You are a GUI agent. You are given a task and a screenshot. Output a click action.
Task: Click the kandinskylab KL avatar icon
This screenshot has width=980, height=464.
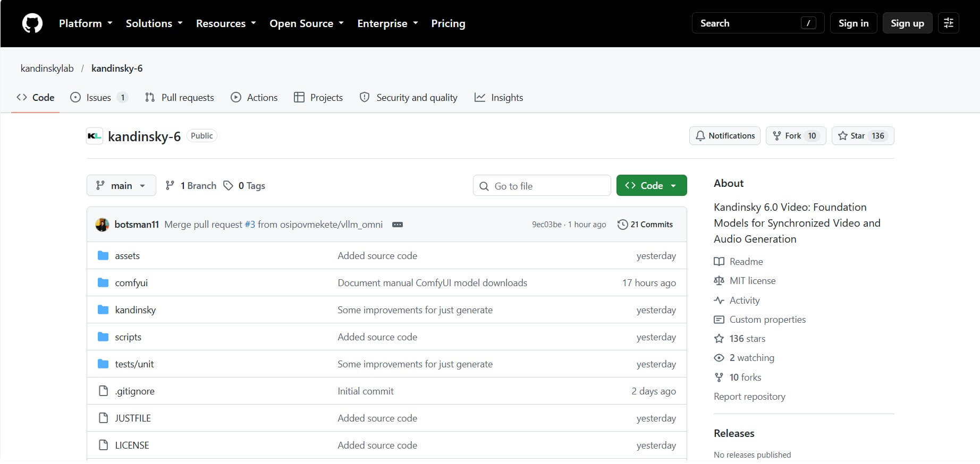click(94, 136)
